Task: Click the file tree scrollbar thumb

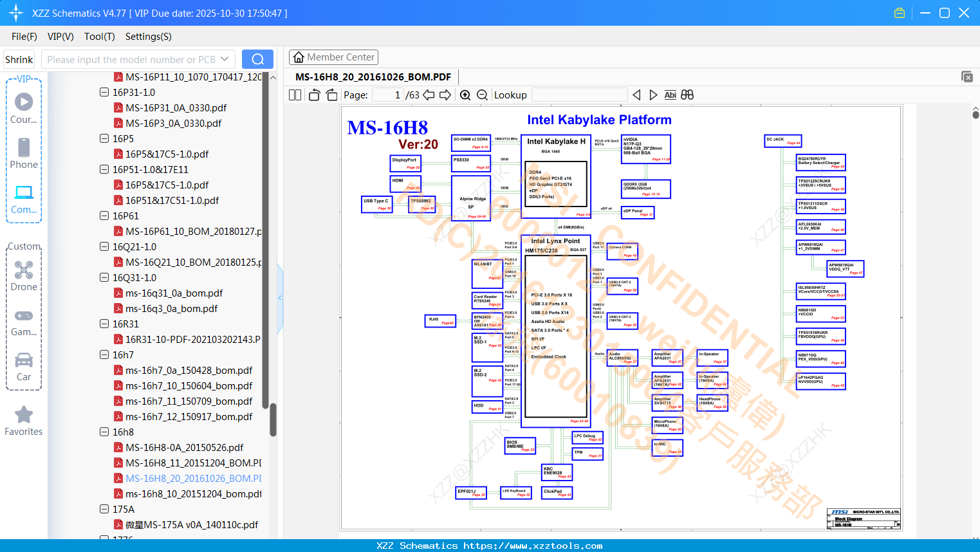Action: (273, 419)
